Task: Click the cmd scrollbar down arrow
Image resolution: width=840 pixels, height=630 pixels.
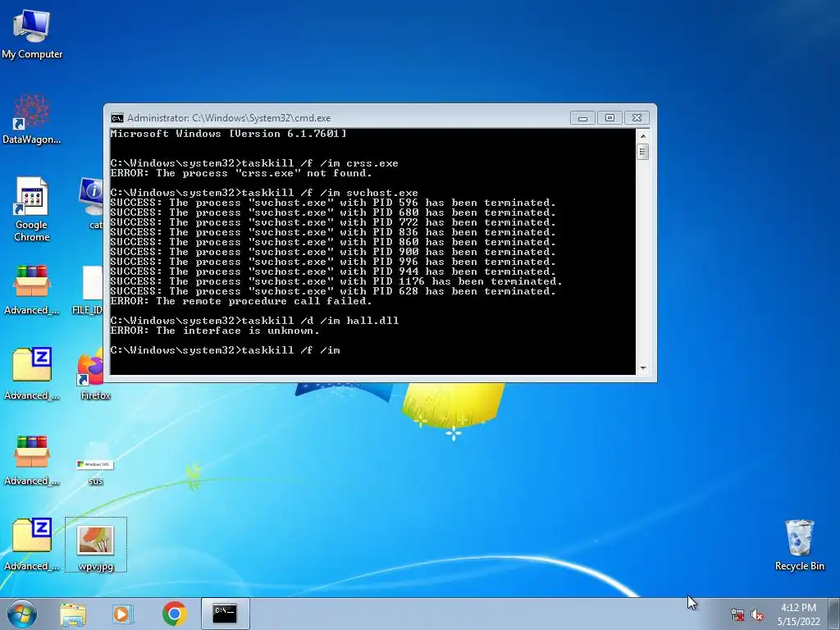Action: coord(643,368)
